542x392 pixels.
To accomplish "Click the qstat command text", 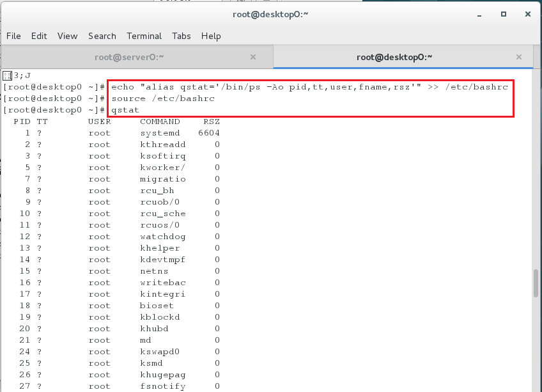I will 125,110.
